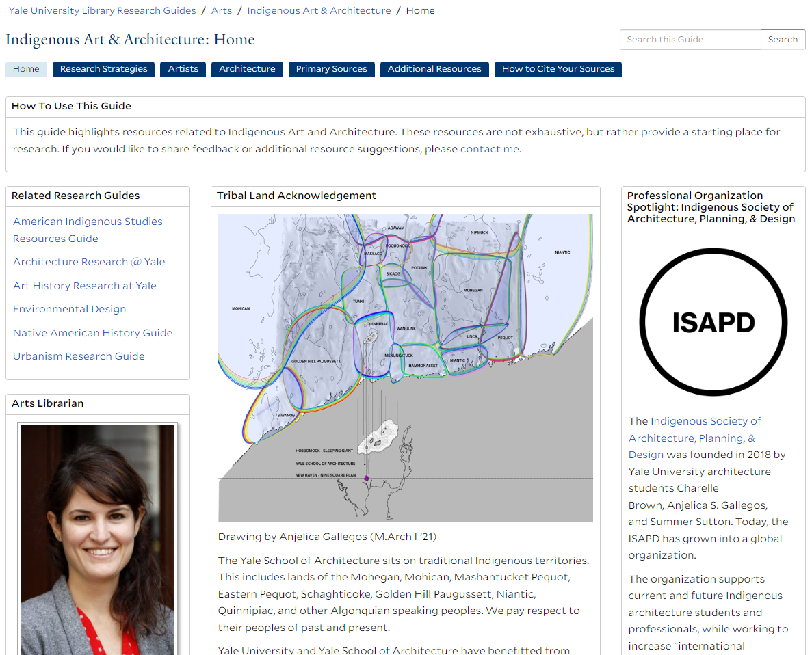Open the Urbanism Research Guide link
Viewport: 812px width, 655px height.
coord(79,356)
